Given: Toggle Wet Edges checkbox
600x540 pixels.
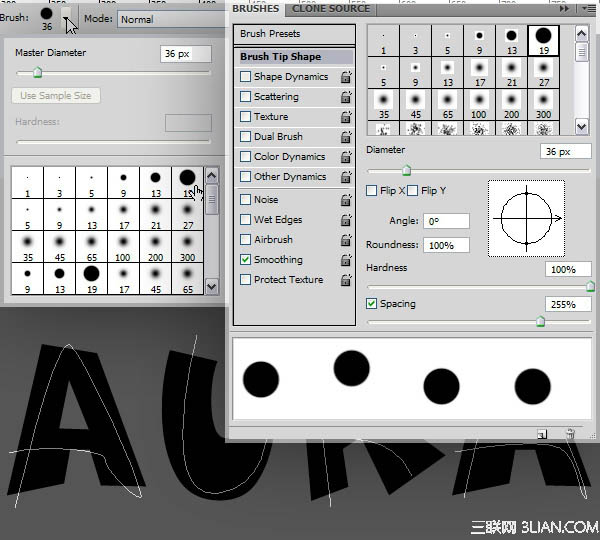Looking at the screenshot, I should 245,220.
